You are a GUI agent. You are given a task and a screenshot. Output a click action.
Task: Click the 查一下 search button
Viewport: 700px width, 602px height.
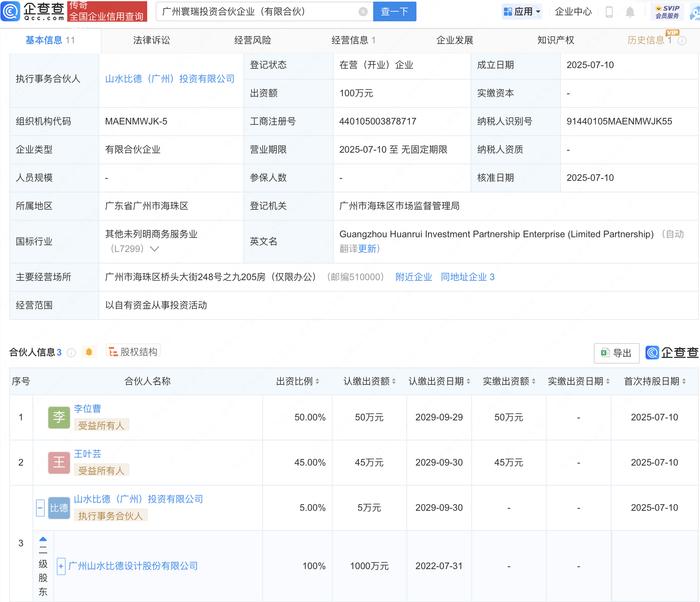(x=394, y=12)
